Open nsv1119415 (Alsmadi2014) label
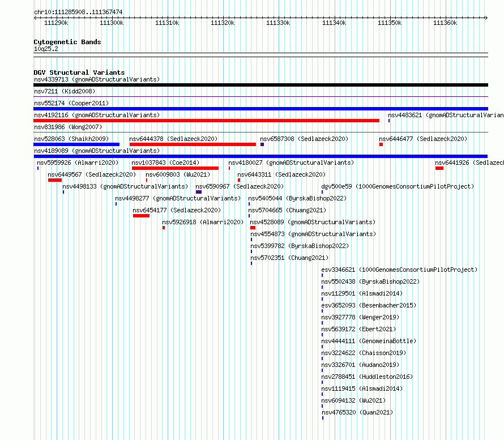The image size is (504, 440). 362,388
